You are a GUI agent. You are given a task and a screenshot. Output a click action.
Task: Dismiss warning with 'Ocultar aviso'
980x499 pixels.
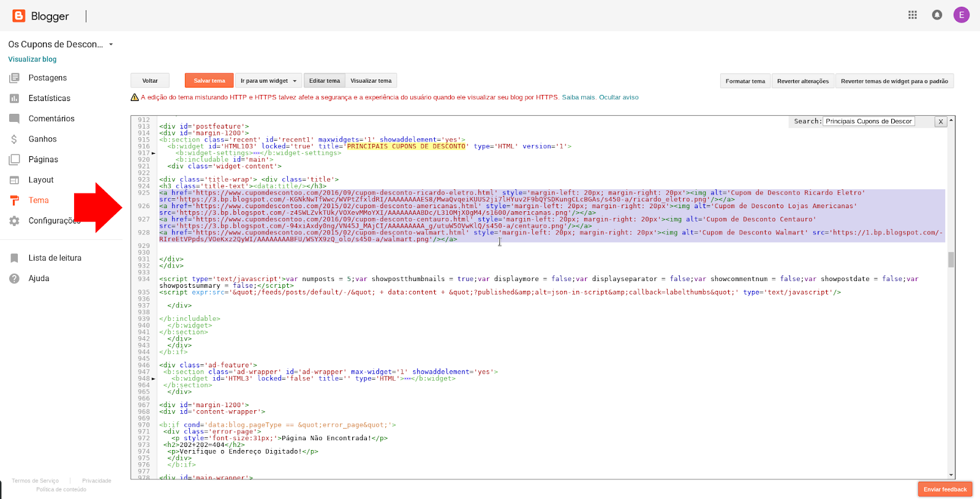pyautogui.click(x=619, y=97)
